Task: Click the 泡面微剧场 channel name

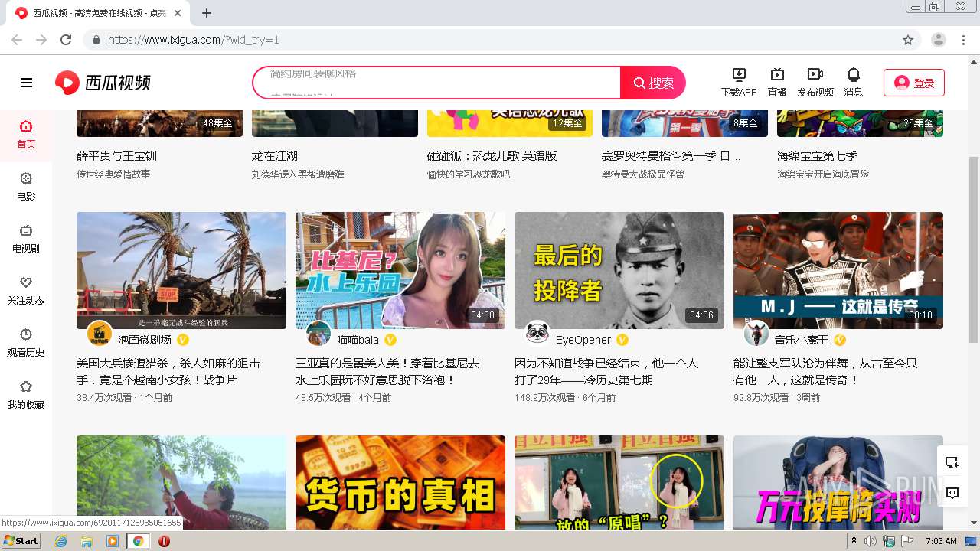Action: [x=145, y=340]
